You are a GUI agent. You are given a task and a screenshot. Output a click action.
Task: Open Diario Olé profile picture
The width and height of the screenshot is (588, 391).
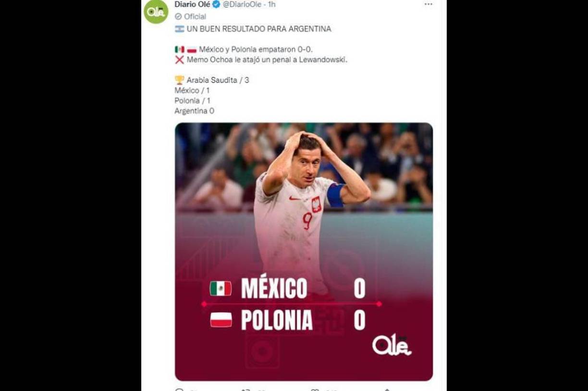tap(156, 11)
